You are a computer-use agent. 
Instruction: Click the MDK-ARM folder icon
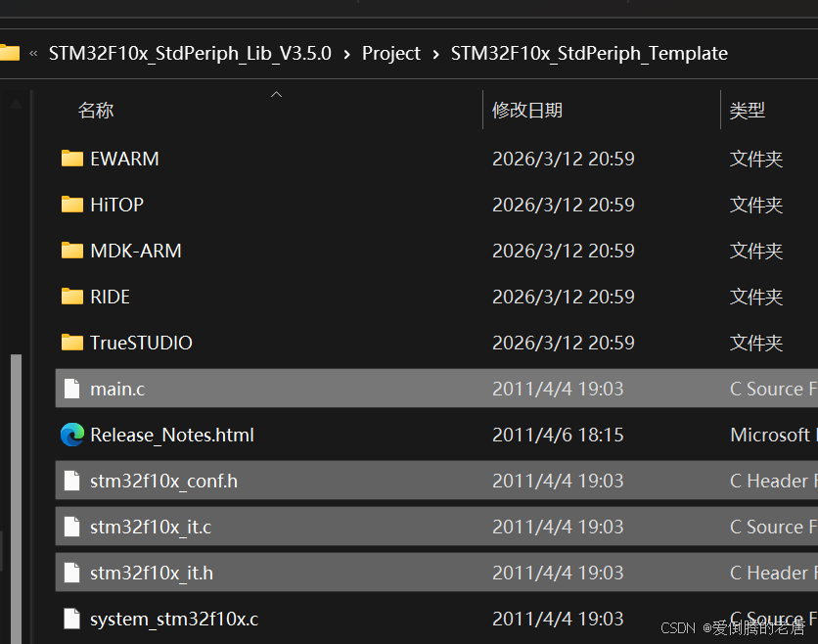pos(72,251)
